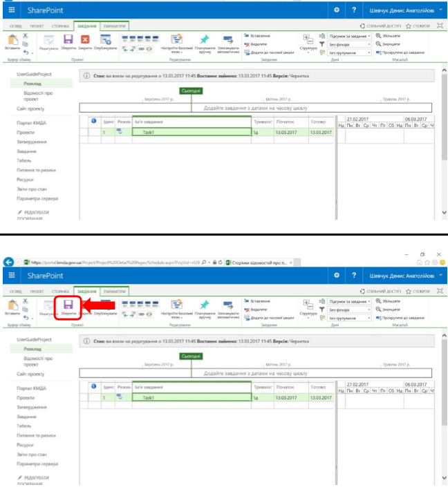Click the help question mark in upper header
This screenshot has height=494, width=448.
[x=355, y=10]
